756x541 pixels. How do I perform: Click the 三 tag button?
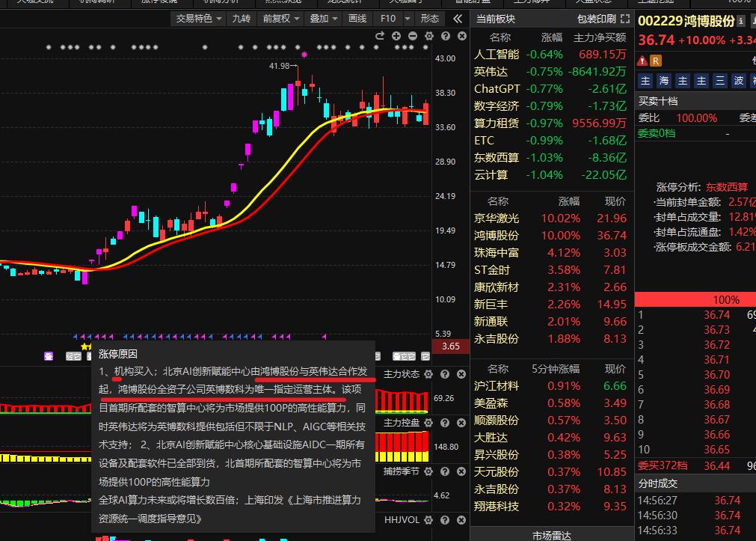(x=720, y=81)
